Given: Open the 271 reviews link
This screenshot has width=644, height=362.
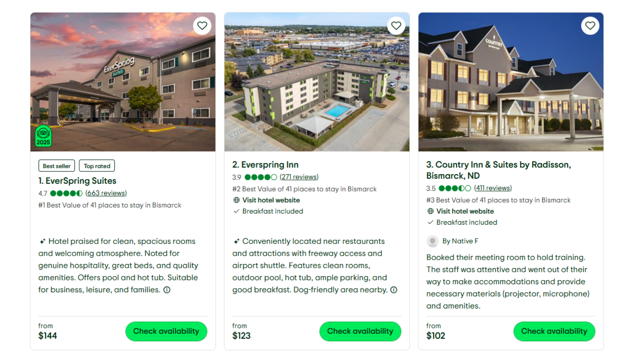Looking at the screenshot, I should click(299, 177).
